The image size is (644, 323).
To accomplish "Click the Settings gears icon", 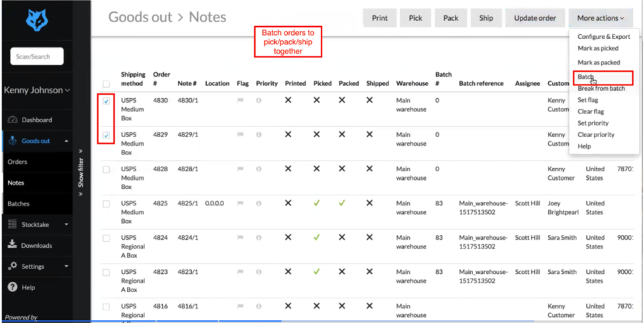I will coord(13,266).
